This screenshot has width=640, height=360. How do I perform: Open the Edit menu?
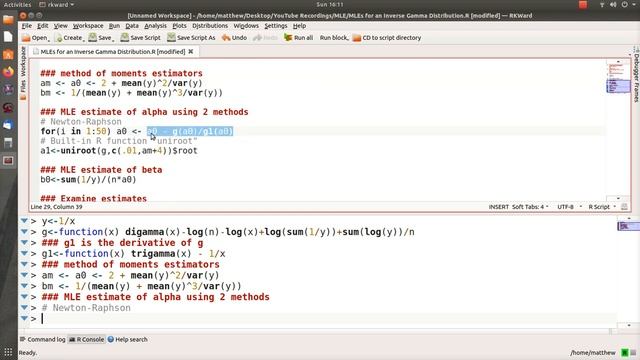point(42,26)
